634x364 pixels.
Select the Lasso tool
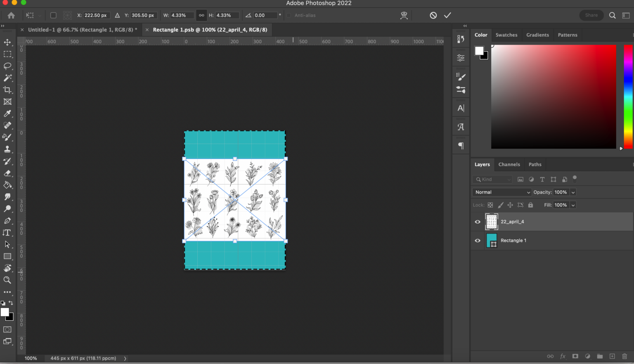pyautogui.click(x=7, y=66)
